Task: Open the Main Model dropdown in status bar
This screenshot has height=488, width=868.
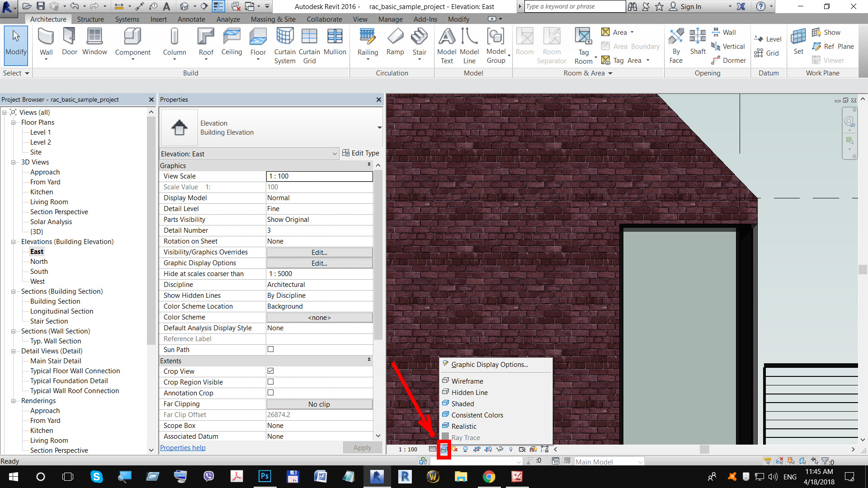Action: click(x=640, y=461)
